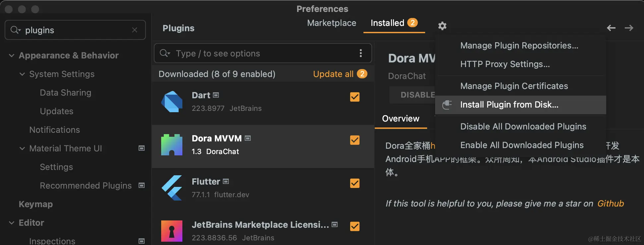
Task: Open the Github link in description
Action: coord(611,204)
